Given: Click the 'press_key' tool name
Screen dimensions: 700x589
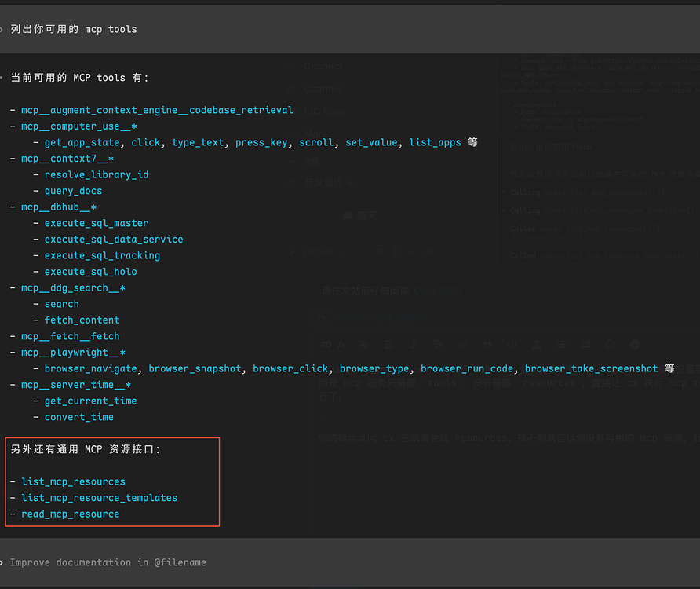Looking at the screenshot, I should 261,142.
